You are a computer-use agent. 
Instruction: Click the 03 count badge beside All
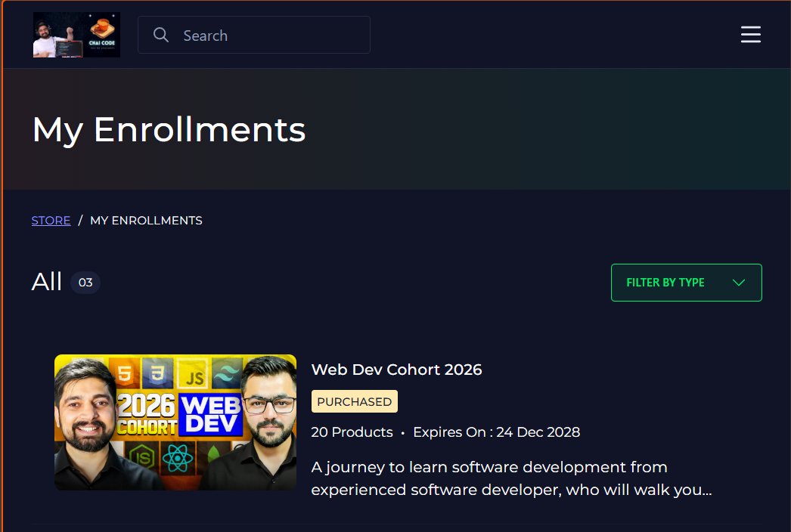(x=85, y=283)
